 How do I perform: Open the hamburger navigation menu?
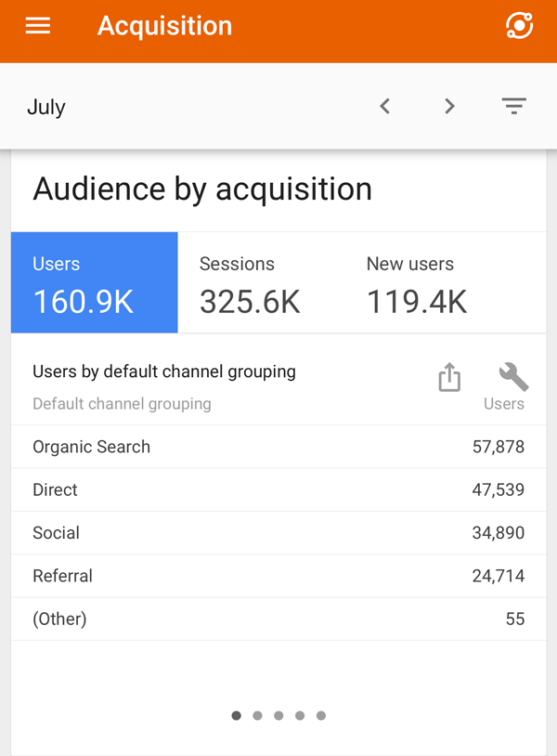click(x=37, y=26)
